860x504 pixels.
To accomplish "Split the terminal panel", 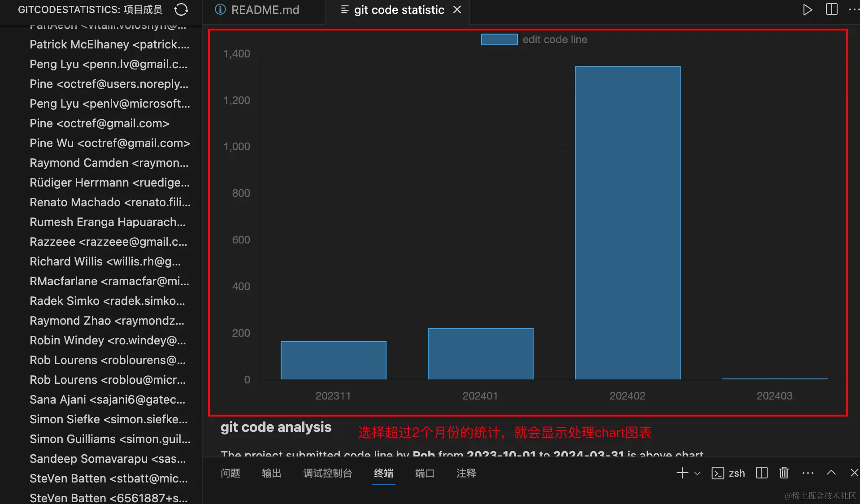I will (x=761, y=473).
